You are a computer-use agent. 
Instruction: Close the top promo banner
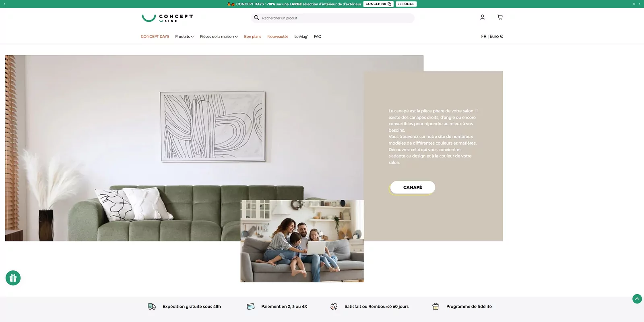pyautogui.click(x=634, y=4)
